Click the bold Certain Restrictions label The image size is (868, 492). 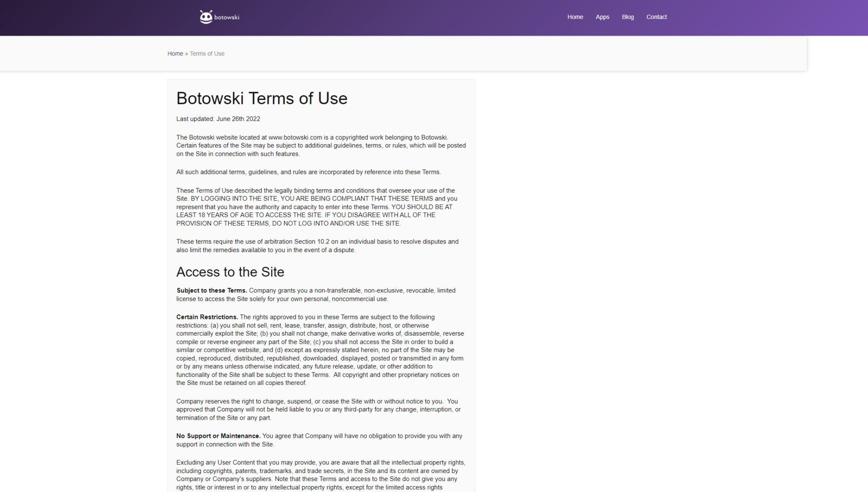pos(207,317)
